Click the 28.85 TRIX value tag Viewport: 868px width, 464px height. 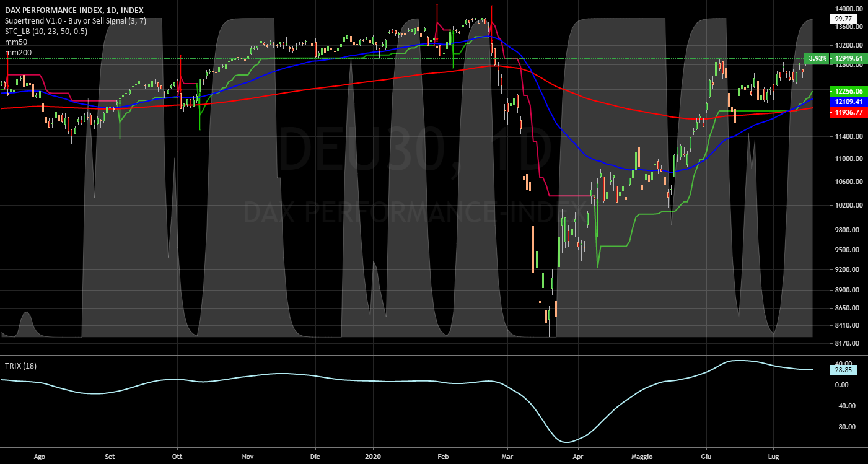point(843,369)
